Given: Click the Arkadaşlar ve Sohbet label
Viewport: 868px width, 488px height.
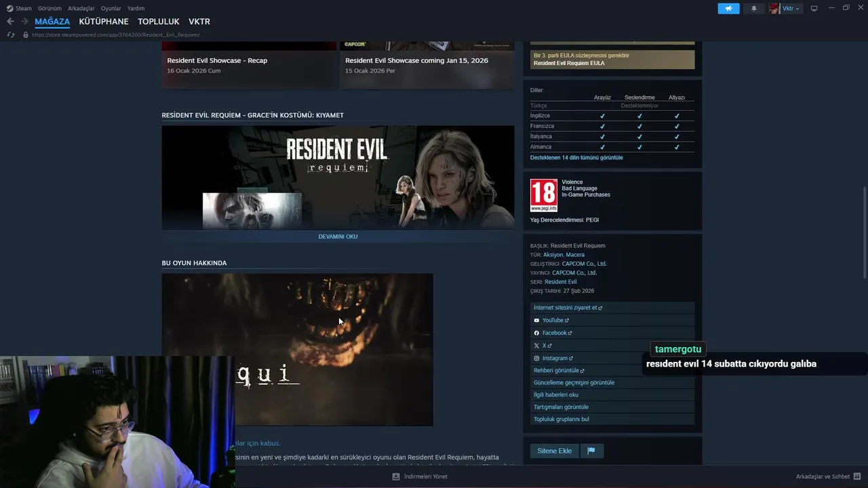Looking at the screenshot, I should click(823, 476).
